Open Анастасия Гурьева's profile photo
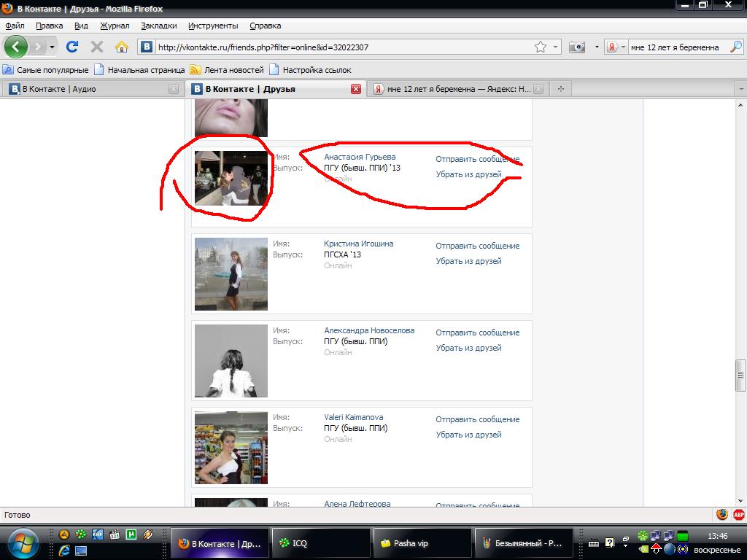Screen dimensions: 747x560 tap(231, 178)
